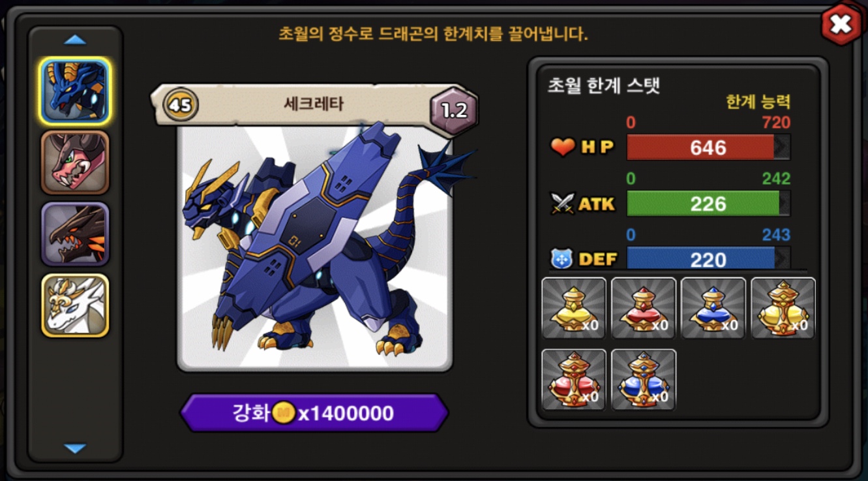Screen dimensions: 868x481
Task: Tap the level 45 badge
Action: (x=180, y=104)
